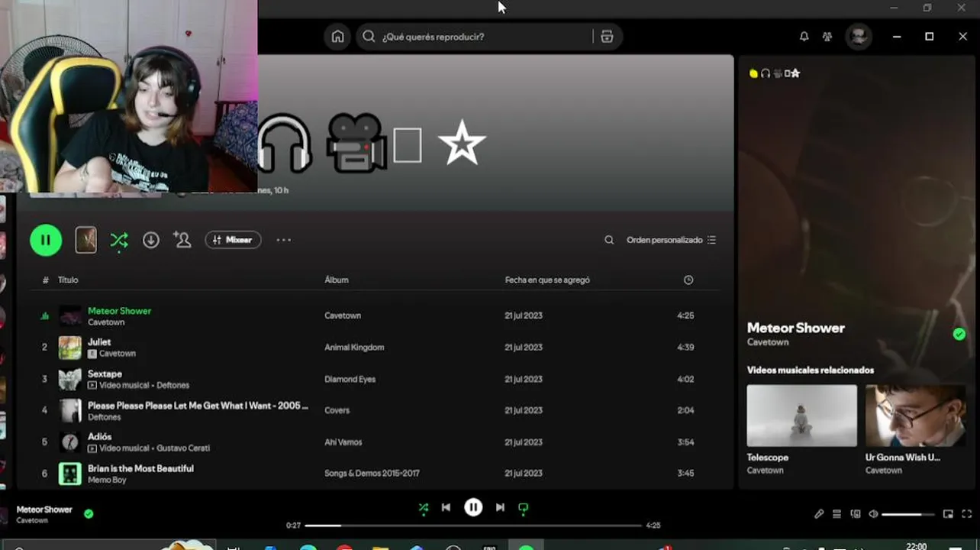980x550 pixels.
Task: Click the video camera emoji in playlist title
Action: [x=356, y=143]
